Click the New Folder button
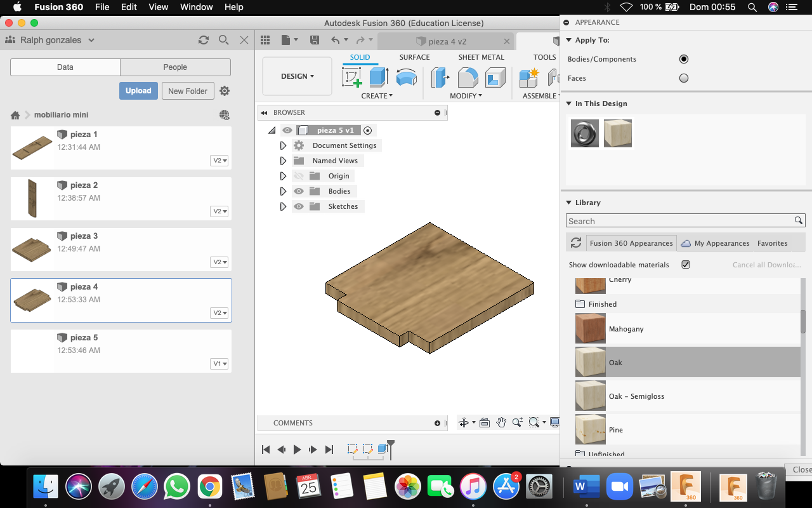Viewport: 812px width, 508px height. pos(188,91)
